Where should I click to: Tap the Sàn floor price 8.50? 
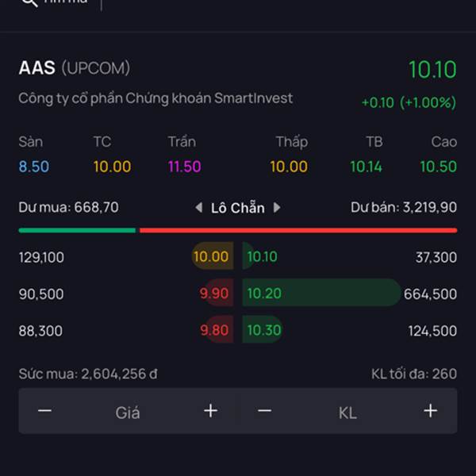pyautogui.click(x=34, y=167)
